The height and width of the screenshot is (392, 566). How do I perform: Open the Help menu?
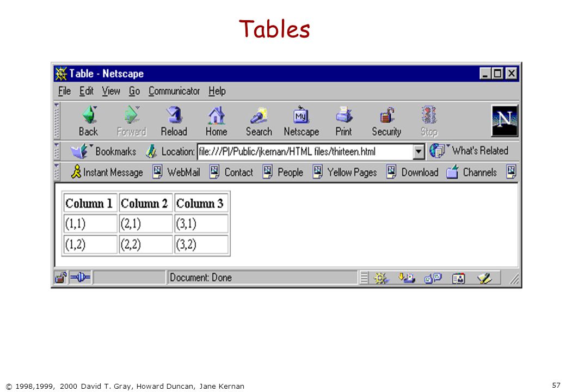[217, 91]
